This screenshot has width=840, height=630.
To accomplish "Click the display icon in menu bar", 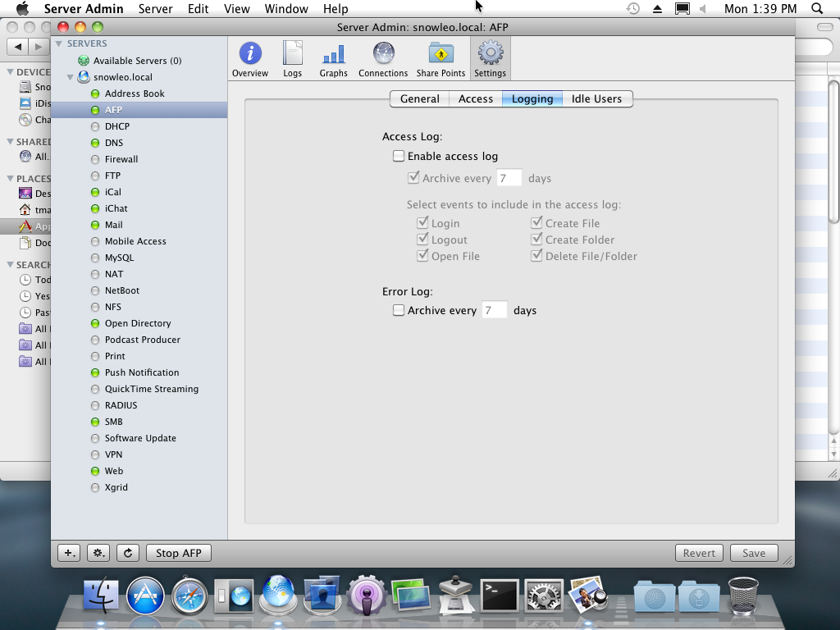I will (682, 8).
